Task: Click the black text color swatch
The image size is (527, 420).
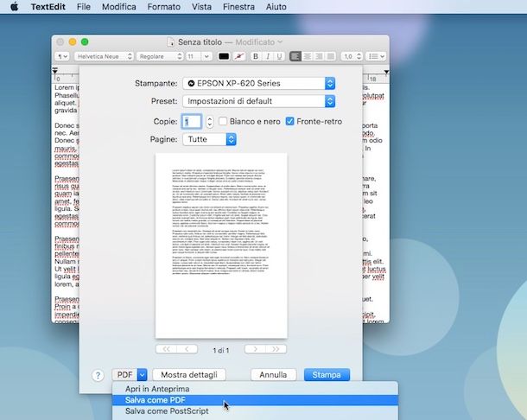Action: pyautogui.click(x=224, y=56)
